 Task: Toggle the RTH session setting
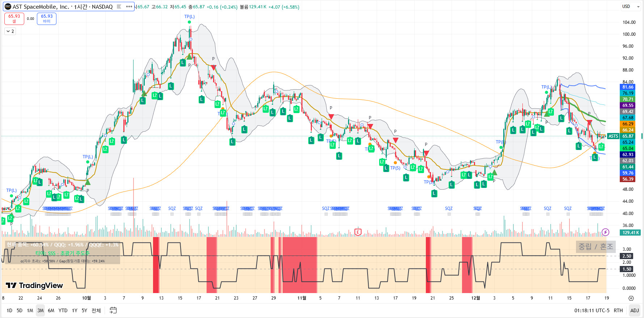click(618, 310)
